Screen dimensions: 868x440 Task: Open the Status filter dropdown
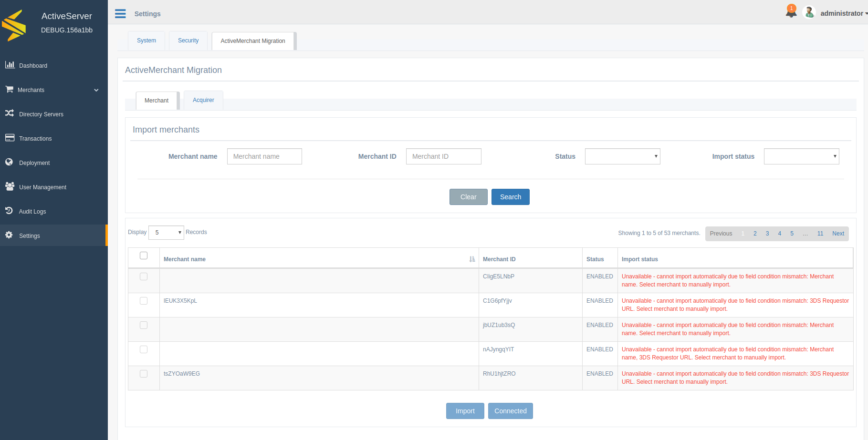point(622,156)
